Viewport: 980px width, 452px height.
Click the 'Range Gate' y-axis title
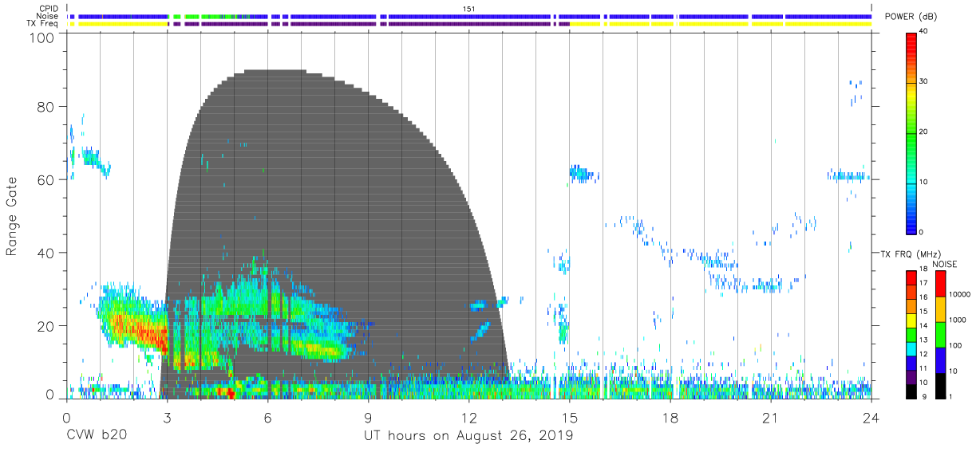[x=12, y=217]
